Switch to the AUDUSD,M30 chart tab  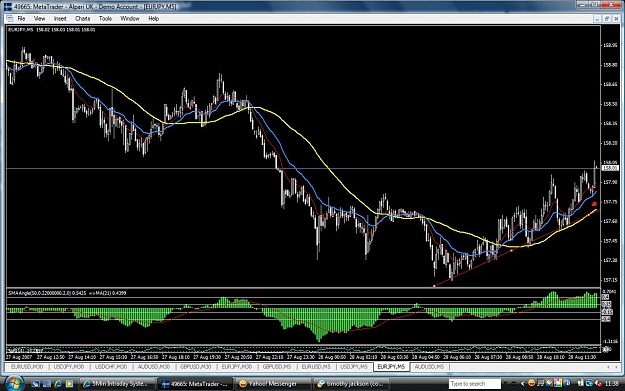click(154, 367)
